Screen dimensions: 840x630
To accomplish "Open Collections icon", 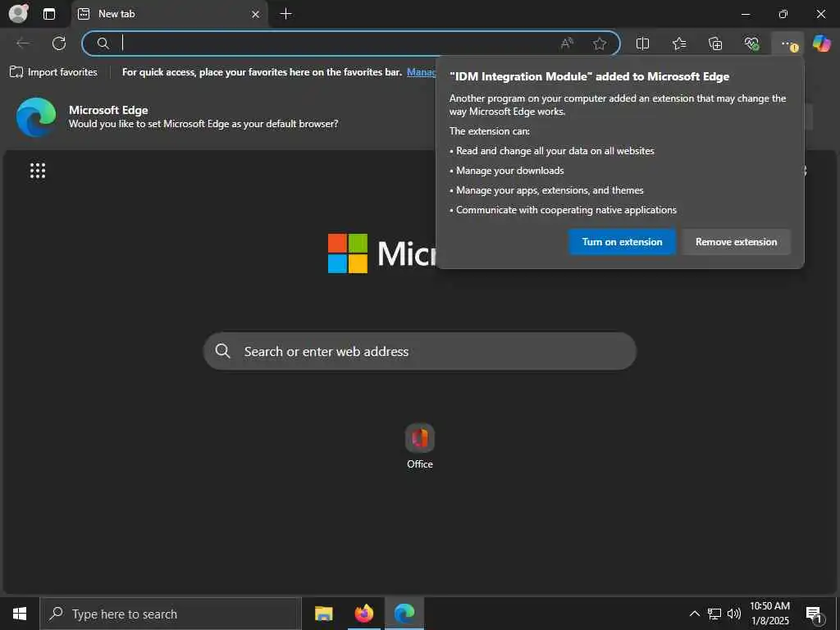I will 715,43.
